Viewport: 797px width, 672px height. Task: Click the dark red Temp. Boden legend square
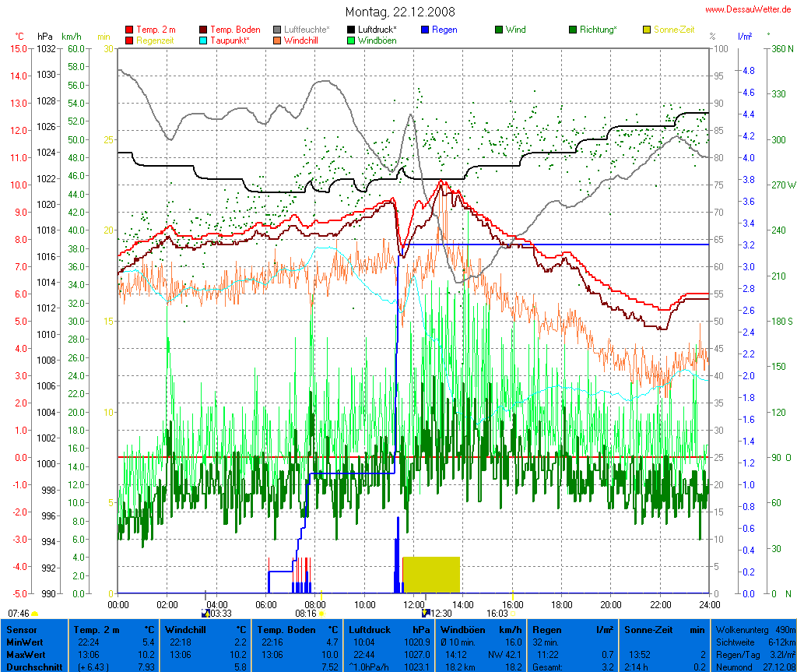[204, 30]
